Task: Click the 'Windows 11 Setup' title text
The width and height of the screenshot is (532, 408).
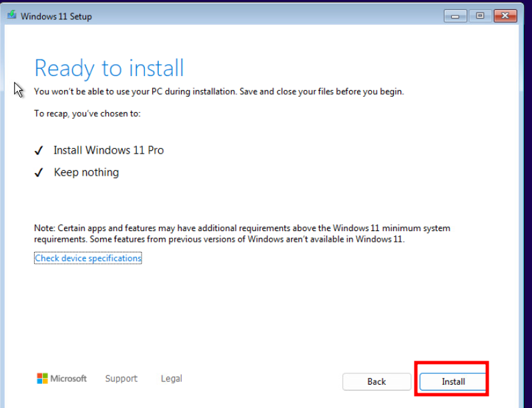Action: [x=56, y=16]
